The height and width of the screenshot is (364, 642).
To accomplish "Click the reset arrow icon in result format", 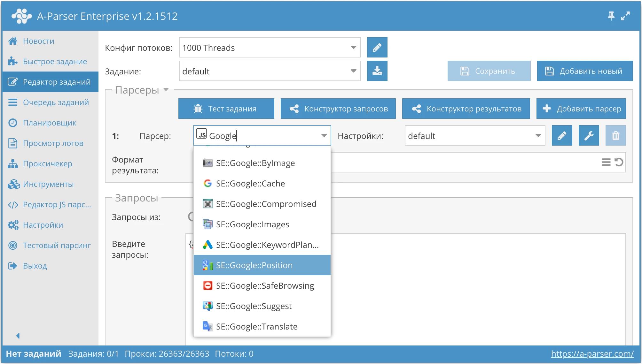I will coord(619,162).
